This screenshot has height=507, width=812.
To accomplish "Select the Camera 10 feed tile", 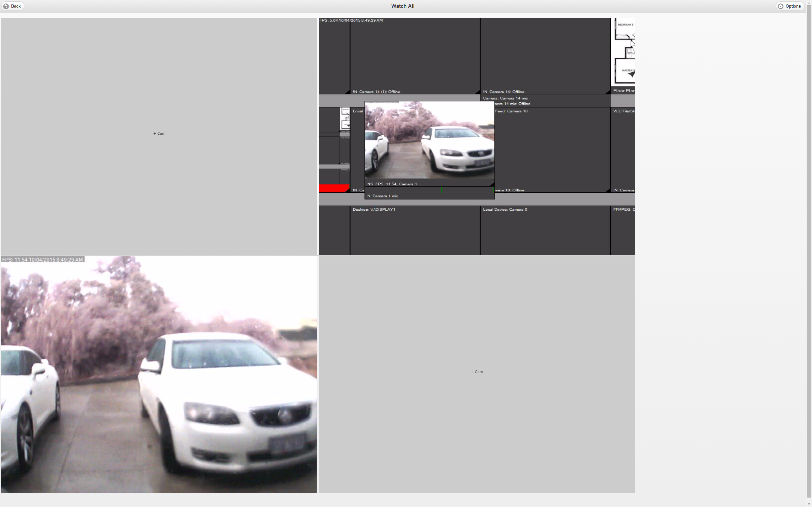I will pyautogui.click(x=552, y=149).
